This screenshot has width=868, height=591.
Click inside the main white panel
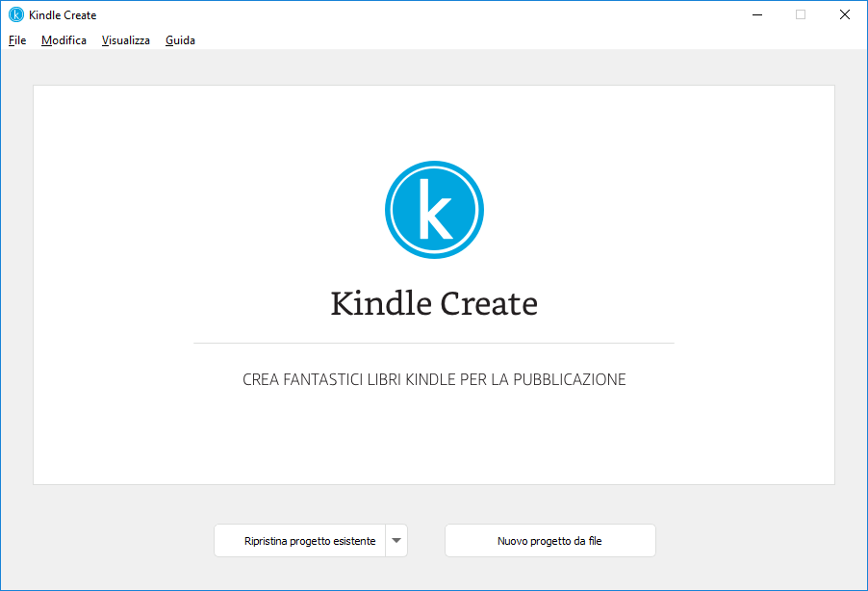[434, 443]
